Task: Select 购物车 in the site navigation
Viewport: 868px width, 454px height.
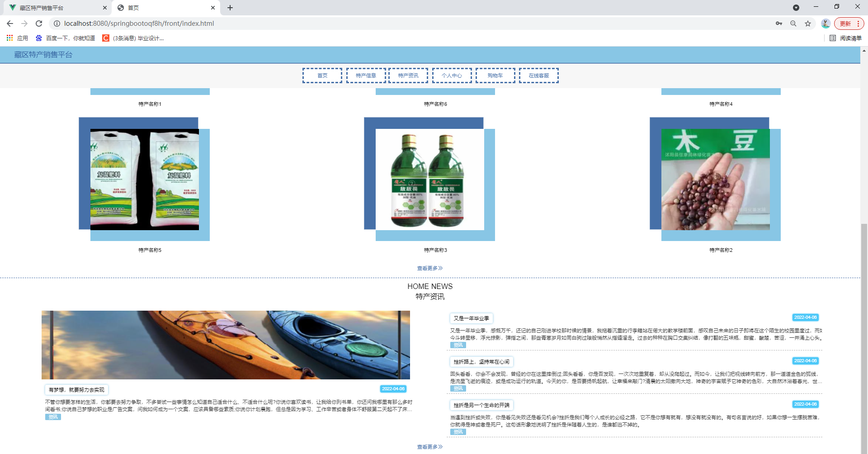Action: [x=495, y=76]
